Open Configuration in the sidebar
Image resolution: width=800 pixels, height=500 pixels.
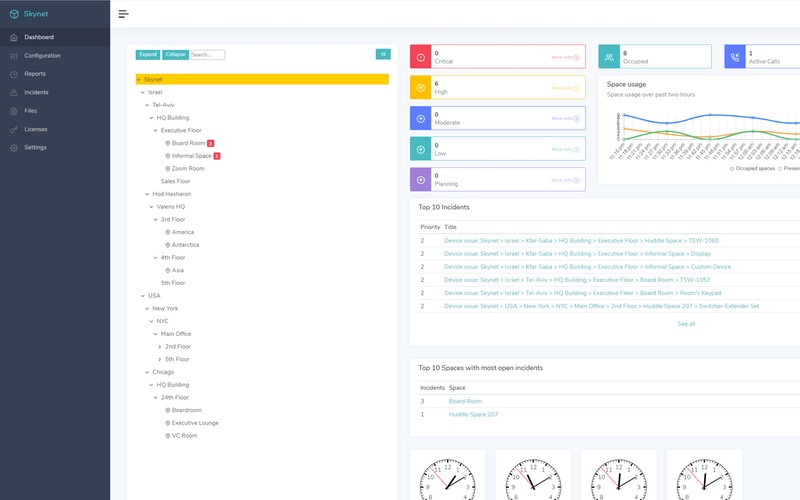[42, 56]
